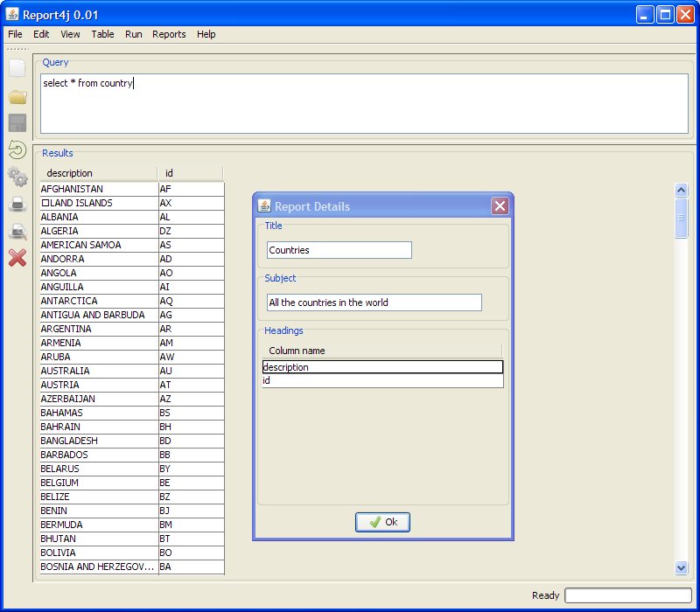Screen dimensions: 700x612
Task: Click the description column header in Results
Action: [x=98, y=173]
